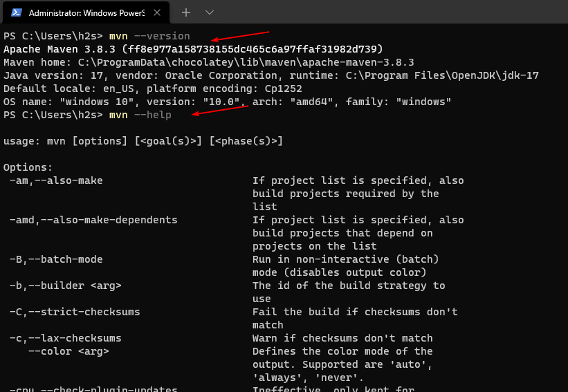Click the 'Default locale: en_US' line

(x=152, y=88)
